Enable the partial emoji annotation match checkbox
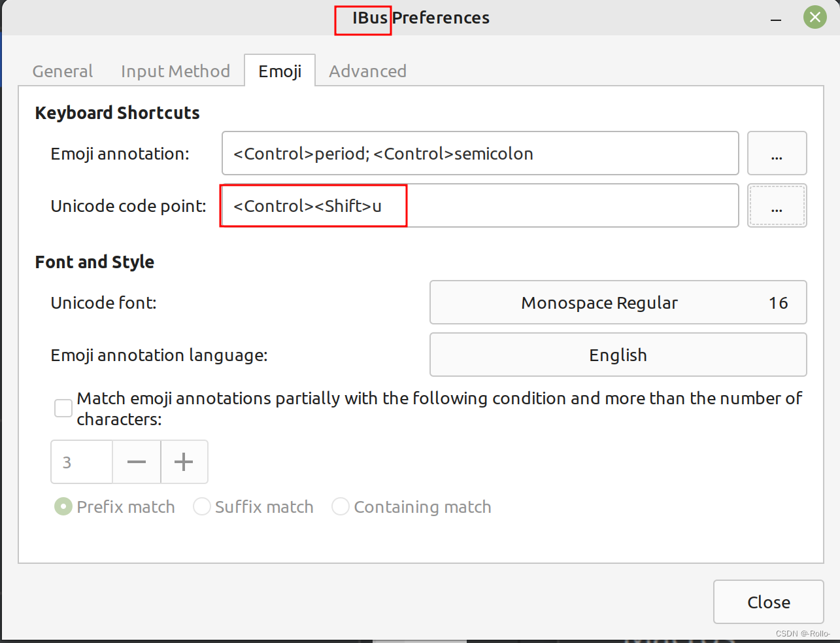840x643 pixels. click(63, 408)
